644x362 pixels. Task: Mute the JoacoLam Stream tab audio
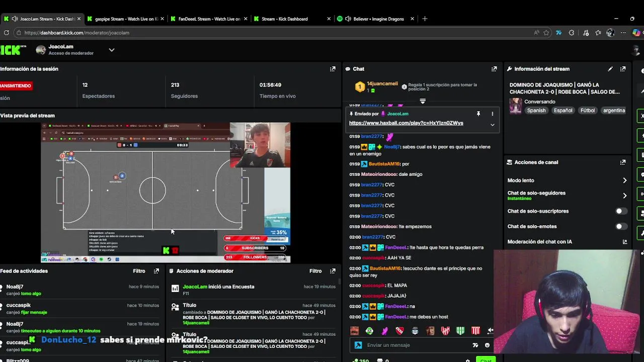pos(15,19)
